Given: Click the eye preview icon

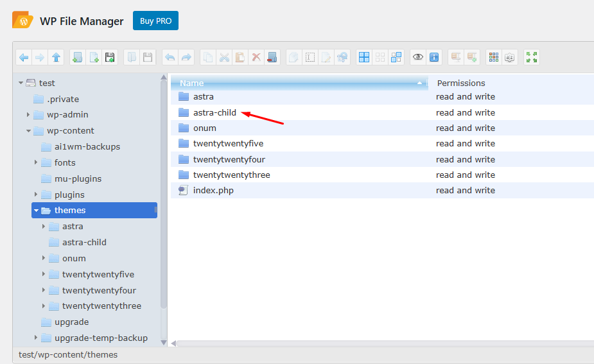Looking at the screenshot, I should (418, 58).
